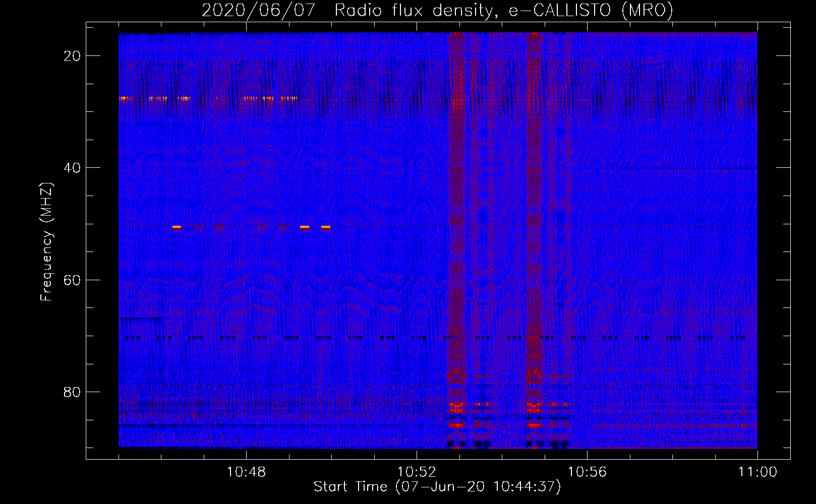816x504 pixels.
Task: Click the plot title '2020/06/07 Radio flux density'
Action: click(x=437, y=10)
